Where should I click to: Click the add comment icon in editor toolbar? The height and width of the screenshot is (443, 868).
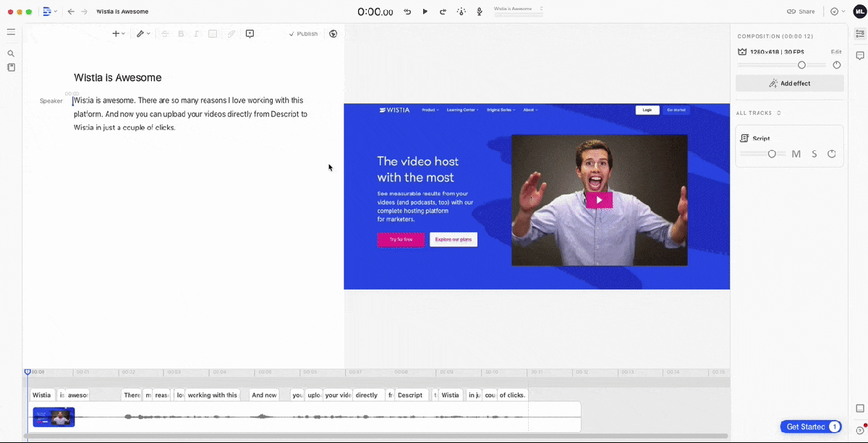[x=250, y=33]
